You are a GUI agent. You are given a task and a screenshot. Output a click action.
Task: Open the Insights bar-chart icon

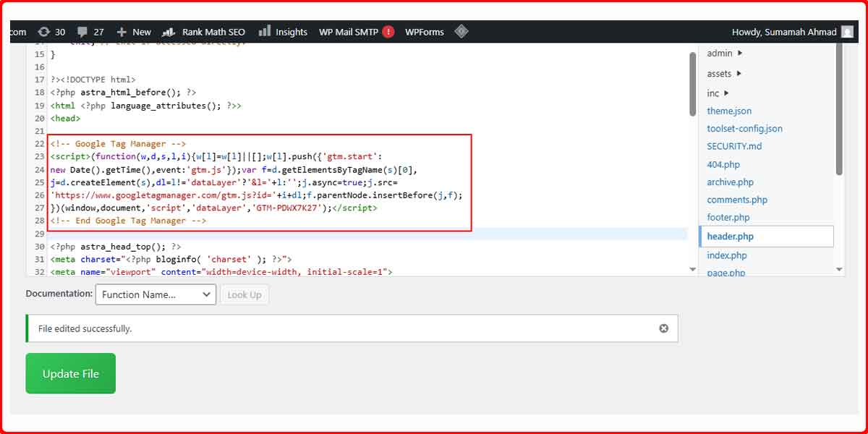coord(265,31)
